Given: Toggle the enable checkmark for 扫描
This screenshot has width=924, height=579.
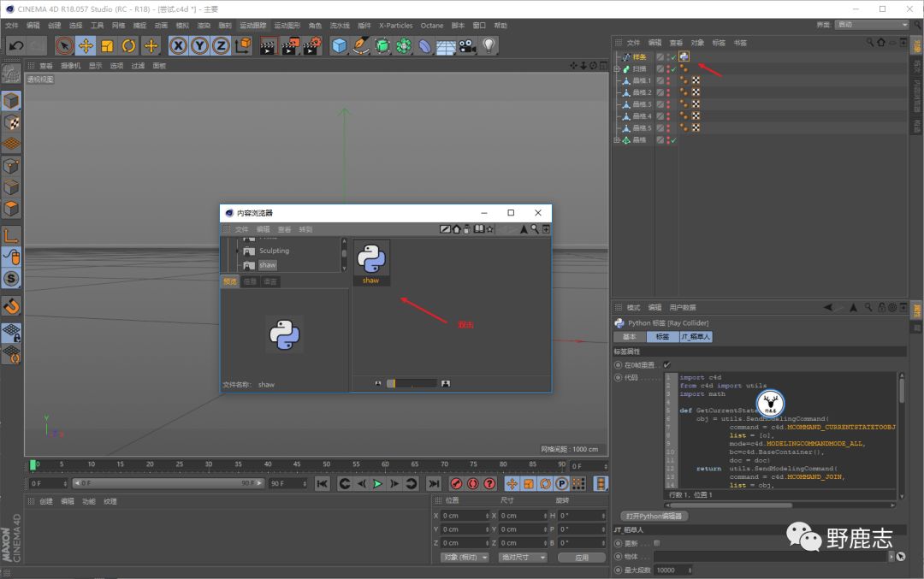Looking at the screenshot, I should pos(673,69).
